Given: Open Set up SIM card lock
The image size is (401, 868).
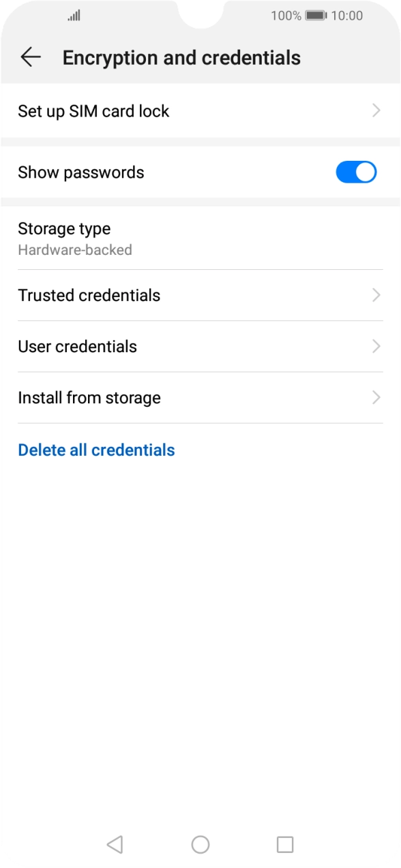Looking at the screenshot, I should (94, 110).
